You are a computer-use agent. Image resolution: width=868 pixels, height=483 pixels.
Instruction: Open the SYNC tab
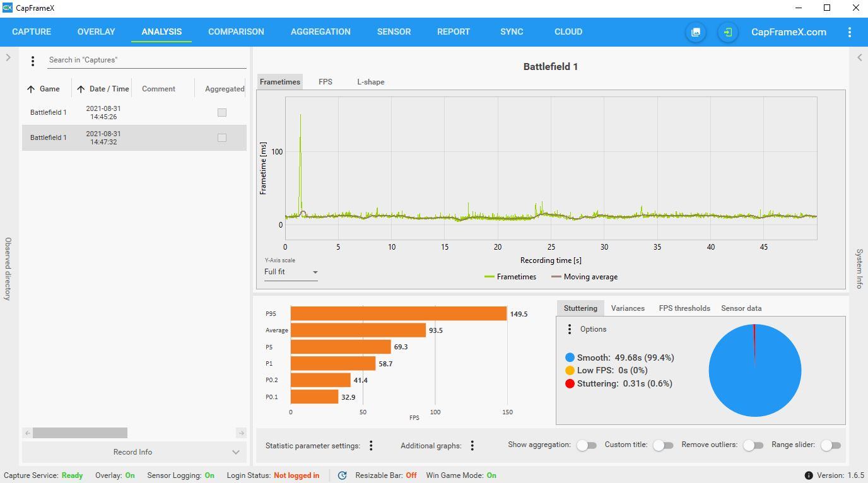point(512,32)
